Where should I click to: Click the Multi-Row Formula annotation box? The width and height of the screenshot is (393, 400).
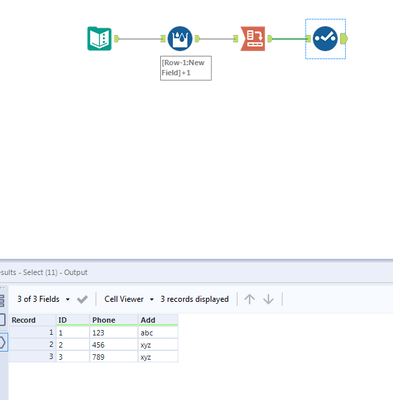point(186,68)
